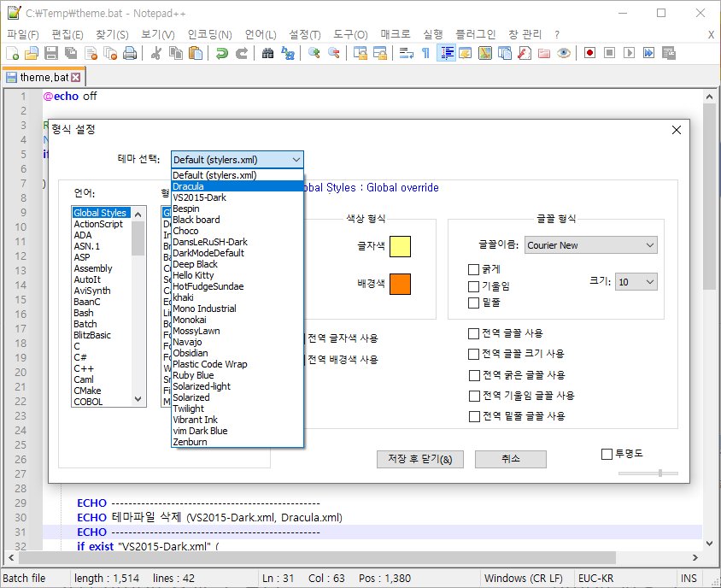Toggle the 투명도 transparency checkbox
The width and height of the screenshot is (721, 588).
click(x=607, y=454)
